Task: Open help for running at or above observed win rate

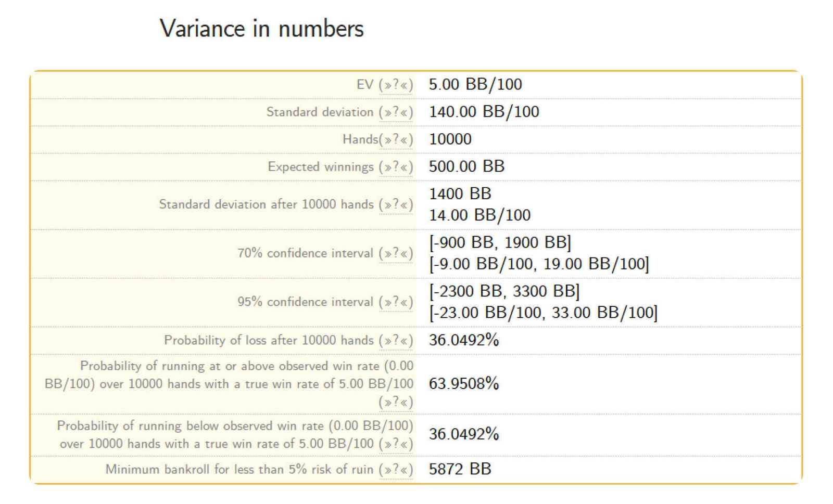Action: tap(396, 403)
